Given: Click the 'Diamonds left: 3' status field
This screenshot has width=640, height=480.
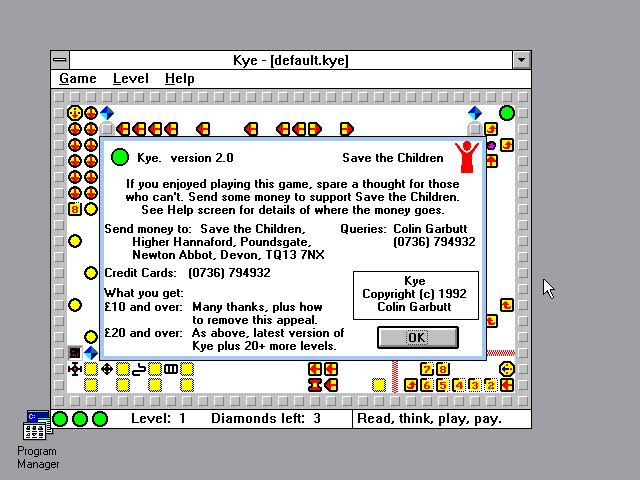Looking at the screenshot, I should [266, 419].
